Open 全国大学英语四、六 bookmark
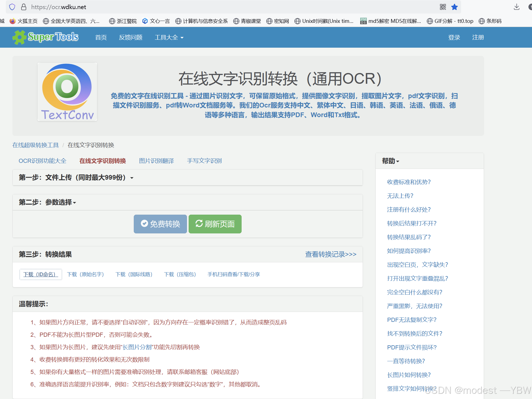The image size is (532, 399). [x=71, y=21]
